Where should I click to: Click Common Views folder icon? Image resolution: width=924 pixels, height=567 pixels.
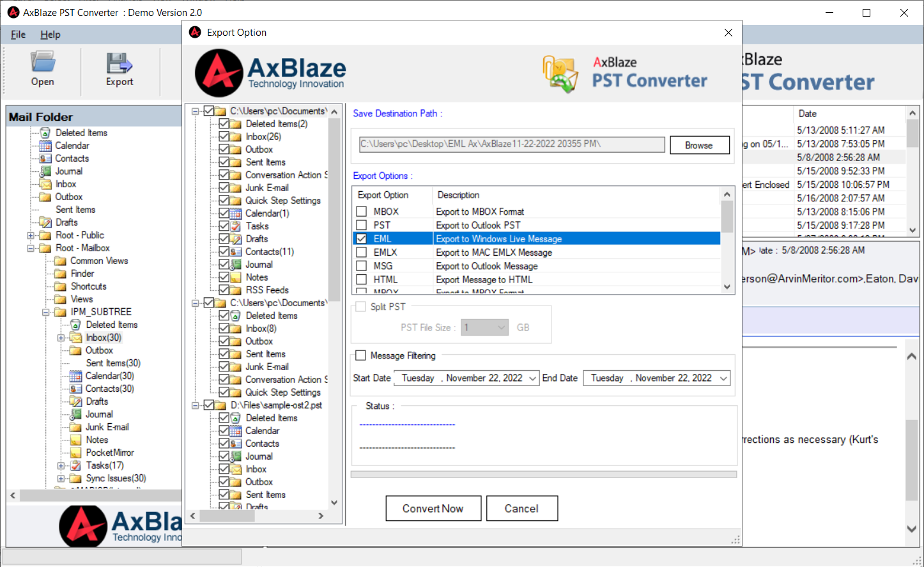tap(61, 261)
